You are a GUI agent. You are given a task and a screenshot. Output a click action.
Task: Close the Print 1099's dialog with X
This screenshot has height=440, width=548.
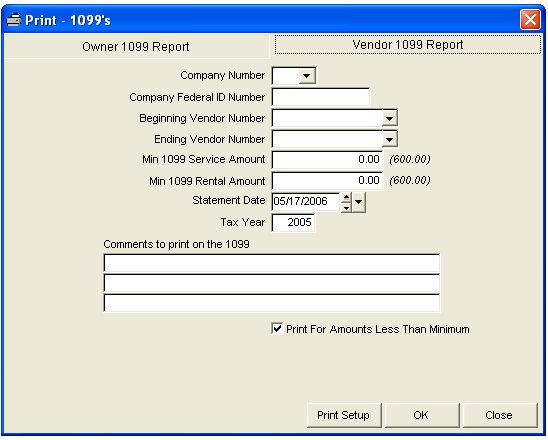click(530, 20)
